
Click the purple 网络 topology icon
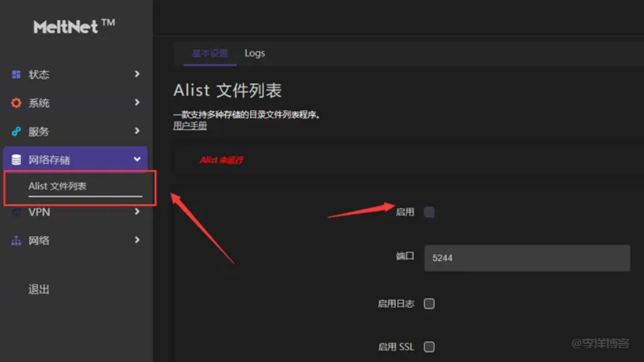pos(16,241)
